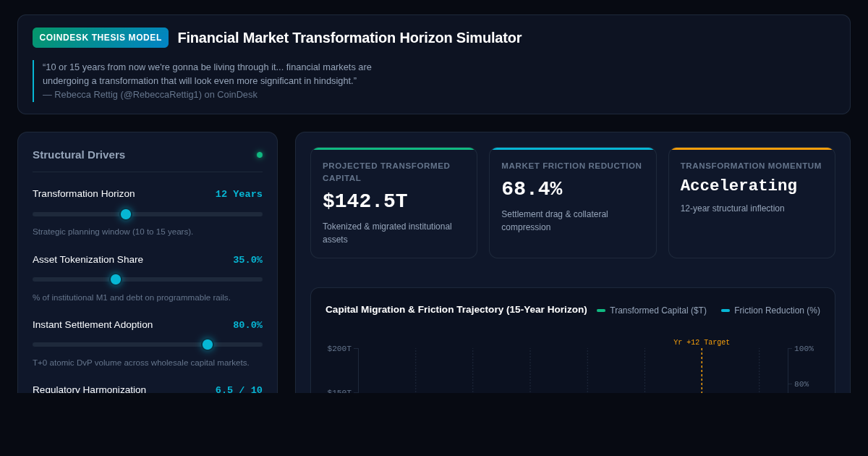This screenshot has width=868, height=456.
Task: Toggle the Friction Reduction (%) legend item
Action: [770, 311]
